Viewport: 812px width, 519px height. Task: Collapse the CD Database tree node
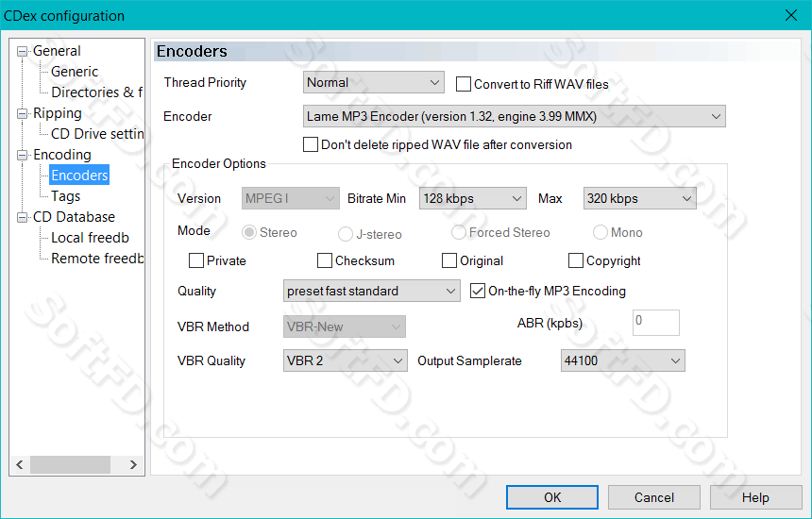coord(22,217)
